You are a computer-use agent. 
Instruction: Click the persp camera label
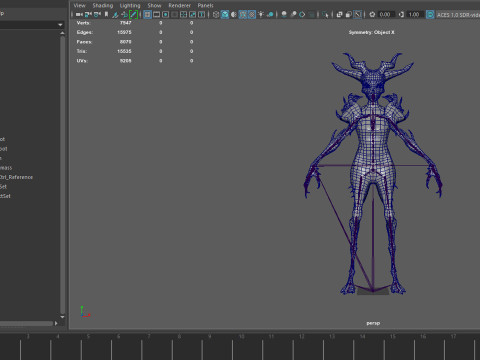click(373, 323)
